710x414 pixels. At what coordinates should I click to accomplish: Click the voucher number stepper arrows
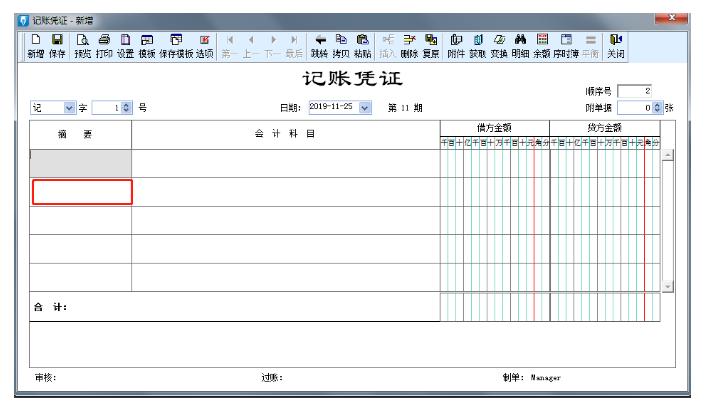click(x=126, y=108)
